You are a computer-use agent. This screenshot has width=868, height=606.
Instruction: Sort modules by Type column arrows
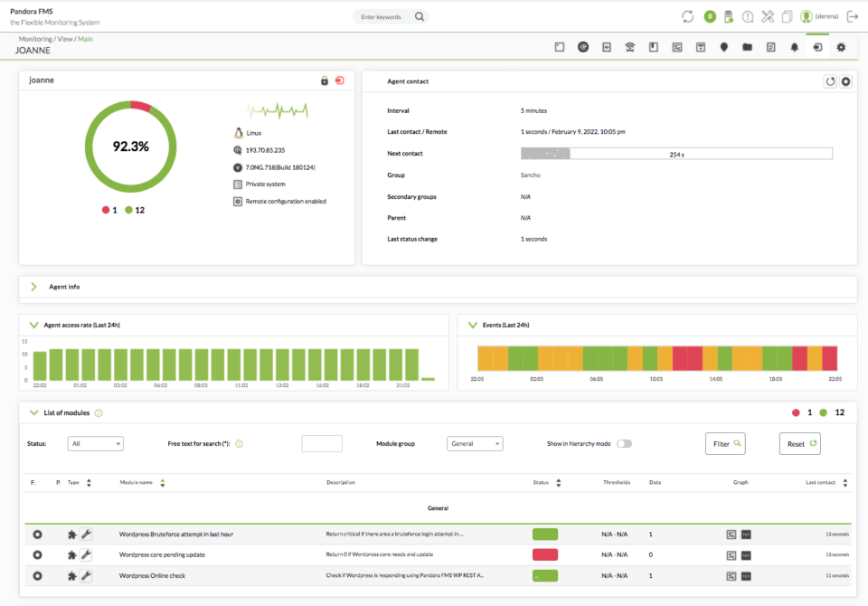89,483
